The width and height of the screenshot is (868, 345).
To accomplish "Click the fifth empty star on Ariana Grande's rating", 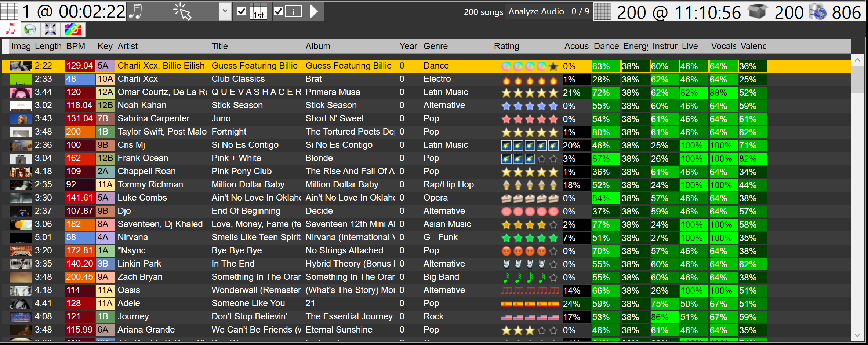I will (x=553, y=330).
